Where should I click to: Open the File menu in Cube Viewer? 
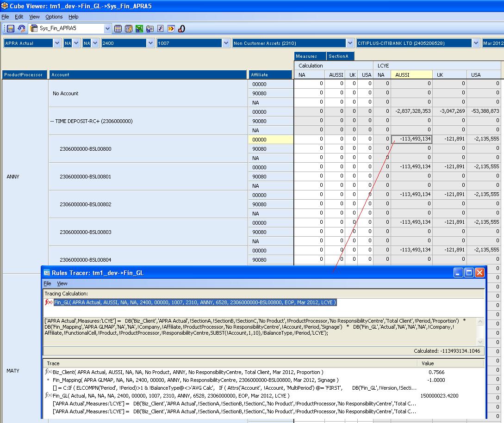click(x=5, y=17)
